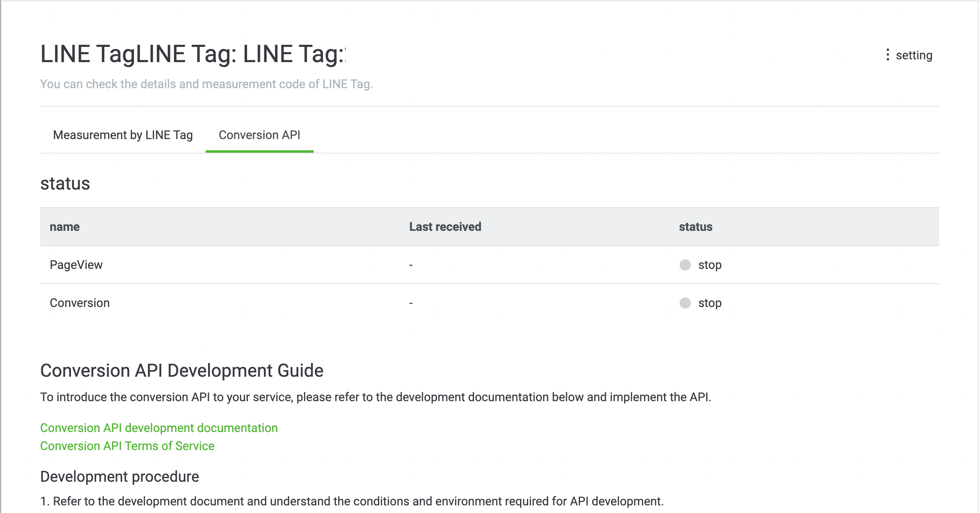
Task: Open Conversion API development documentation link
Action: click(159, 428)
